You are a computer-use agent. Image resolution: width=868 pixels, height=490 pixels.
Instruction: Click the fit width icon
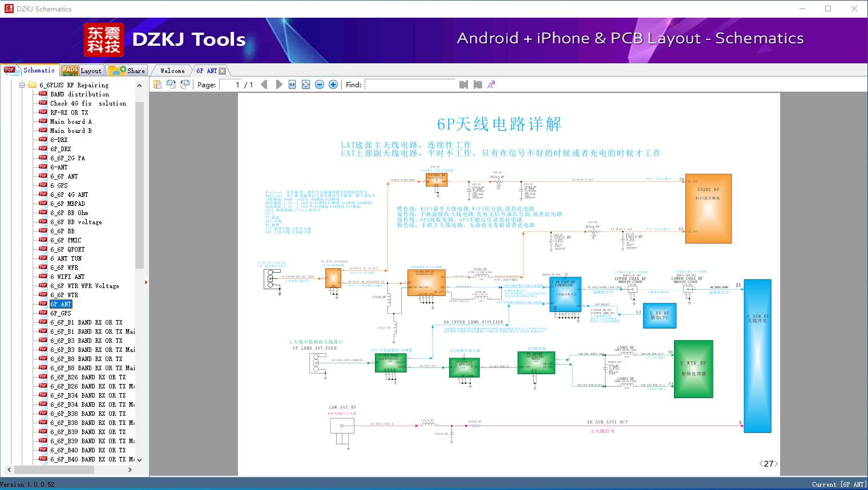point(292,84)
